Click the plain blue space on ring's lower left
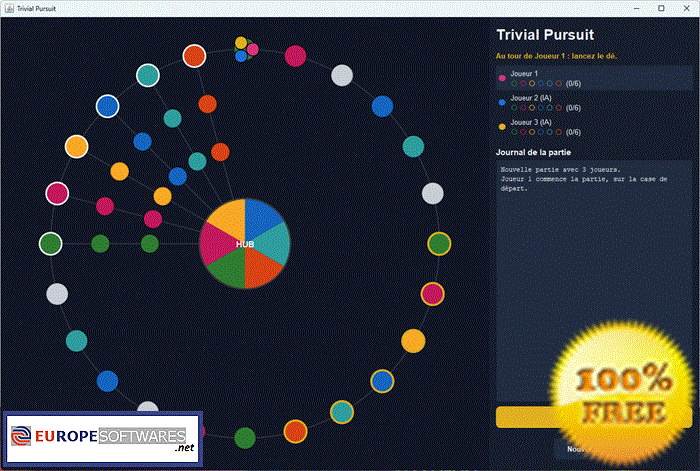The height and width of the screenshot is (471, 700). pos(108,381)
